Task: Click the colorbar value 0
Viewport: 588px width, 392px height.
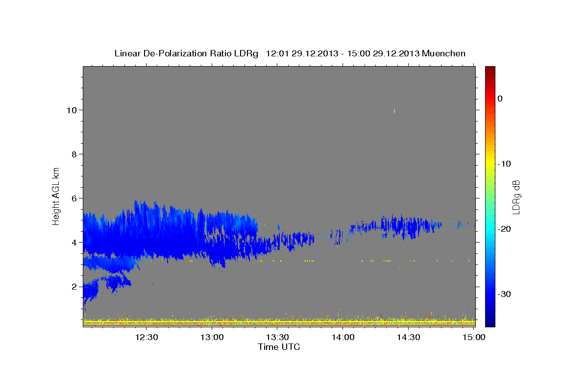Action: click(500, 98)
